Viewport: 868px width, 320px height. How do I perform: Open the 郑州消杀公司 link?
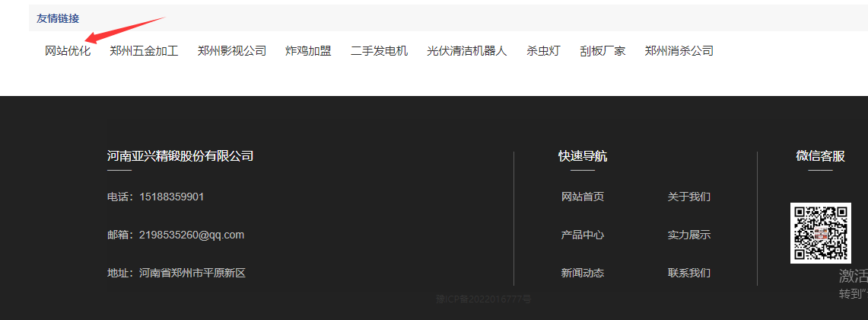[x=679, y=51]
